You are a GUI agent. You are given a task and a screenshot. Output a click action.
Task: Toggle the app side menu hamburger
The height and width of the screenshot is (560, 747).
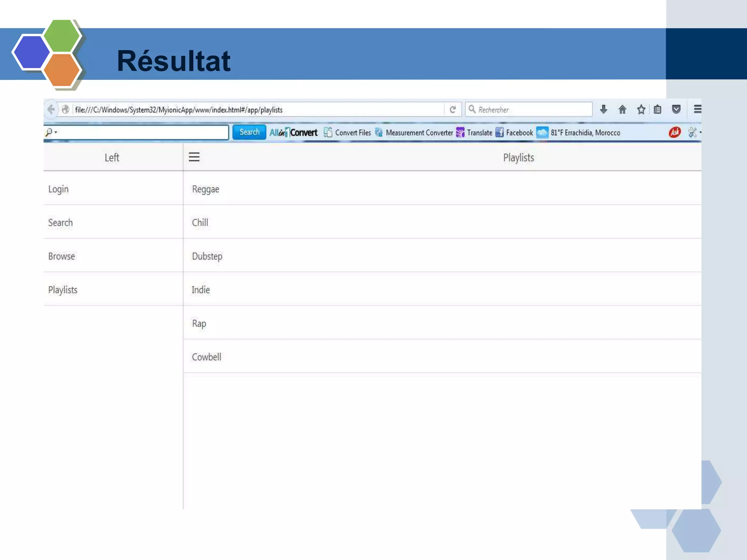194,157
